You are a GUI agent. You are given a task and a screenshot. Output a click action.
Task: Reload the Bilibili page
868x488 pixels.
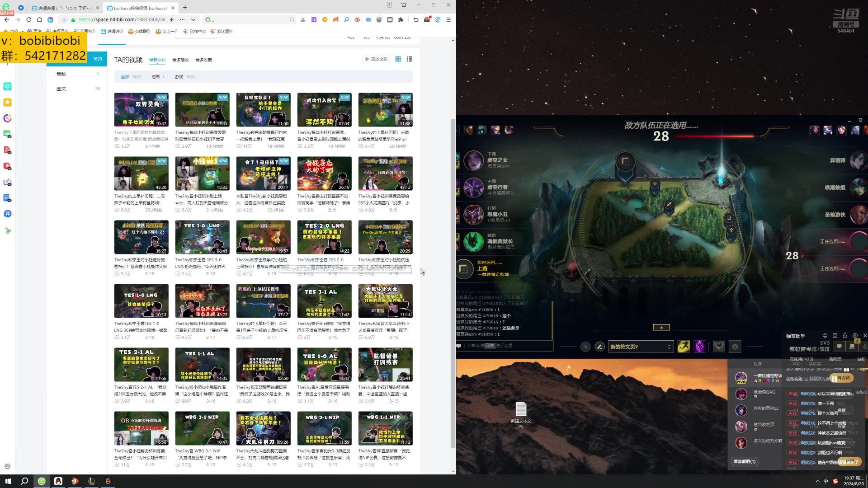[x=28, y=20]
